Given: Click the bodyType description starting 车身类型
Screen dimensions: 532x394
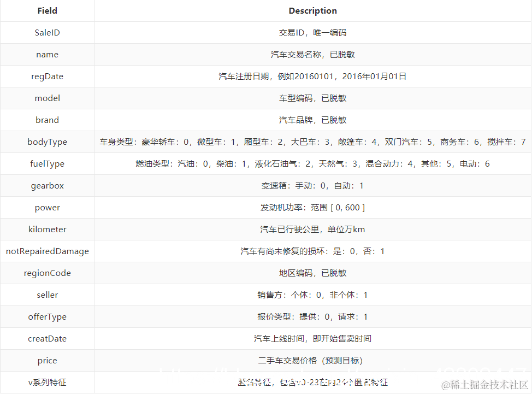Looking at the screenshot, I should tap(313, 142).
